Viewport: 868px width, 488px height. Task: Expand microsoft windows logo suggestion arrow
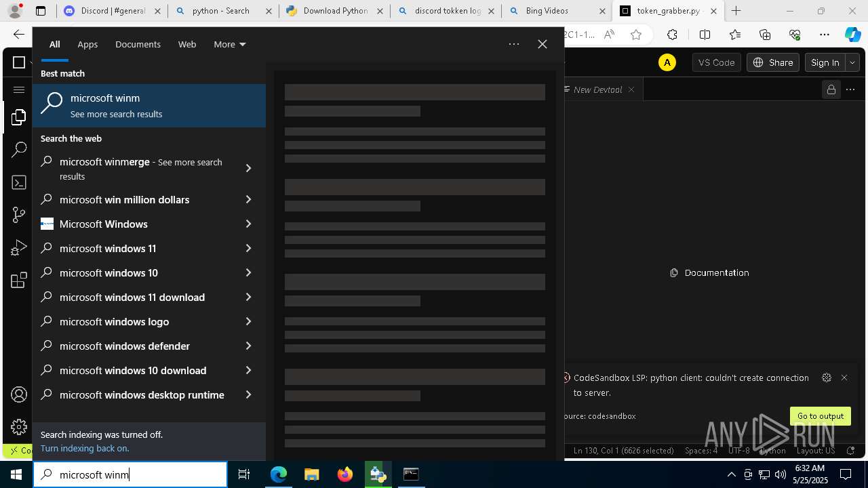pyautogui.click(x=248, y=321)
